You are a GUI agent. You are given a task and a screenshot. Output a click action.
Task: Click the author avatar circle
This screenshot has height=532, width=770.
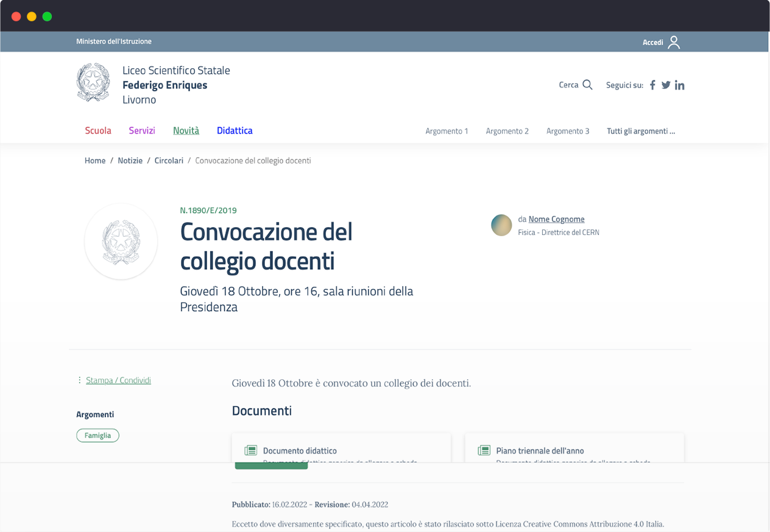(x=501, y=225)
